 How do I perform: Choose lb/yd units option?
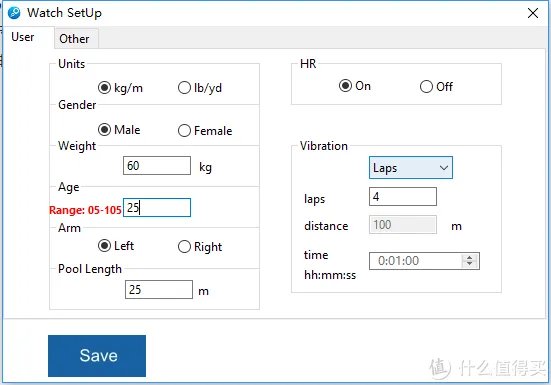pyautogui.click(x=200, y=87)
